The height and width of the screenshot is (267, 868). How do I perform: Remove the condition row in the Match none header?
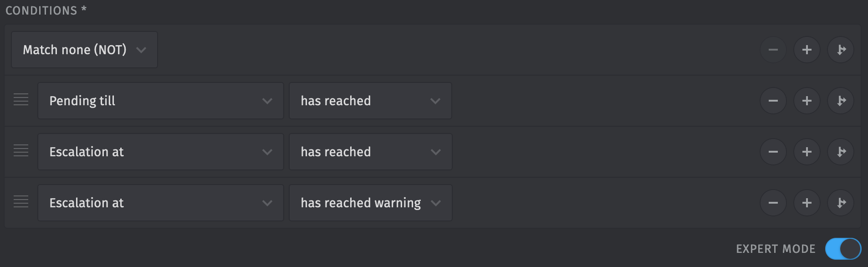point(773,50)
